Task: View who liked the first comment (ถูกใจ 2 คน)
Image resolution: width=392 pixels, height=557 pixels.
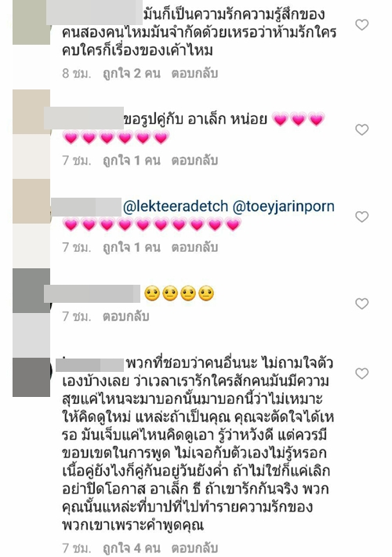Action: tap(132, 74)
